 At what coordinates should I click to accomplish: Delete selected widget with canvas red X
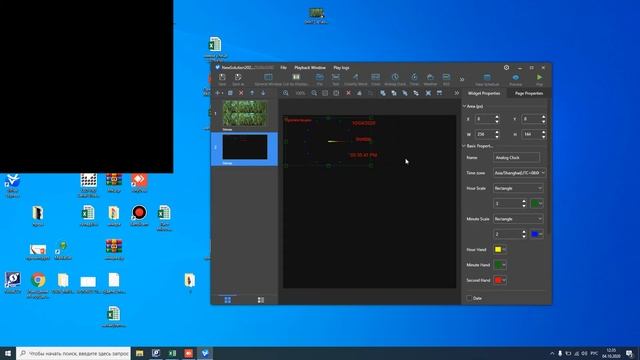(x=348, y=93)
